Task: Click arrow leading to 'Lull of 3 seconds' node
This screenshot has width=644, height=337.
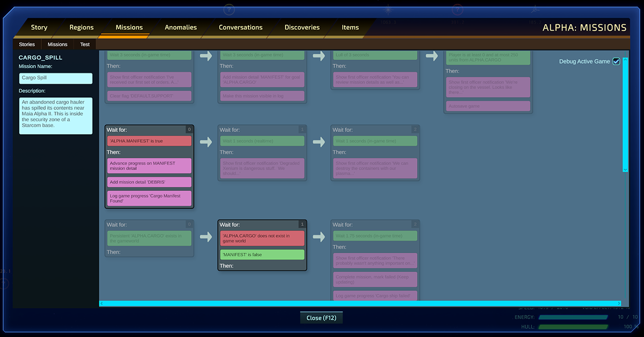Action: click(x=319, y=56)
